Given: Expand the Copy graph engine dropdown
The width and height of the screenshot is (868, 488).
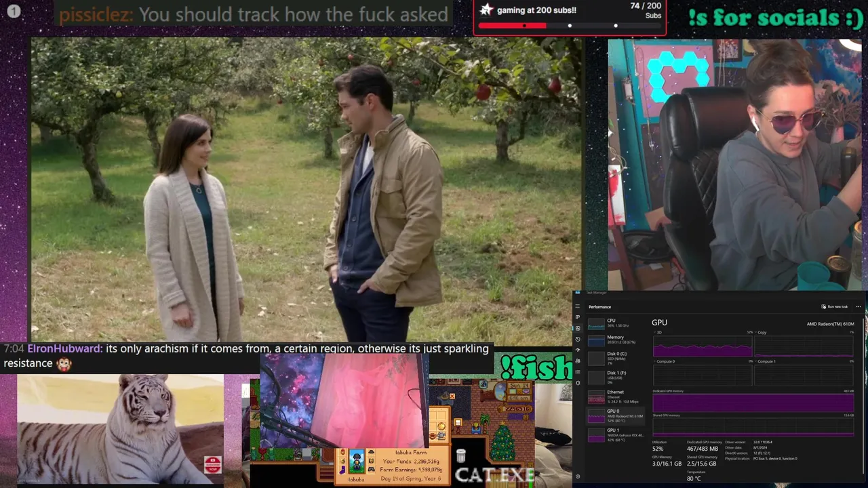Looking at the screenshot, I should coord(755,332).
